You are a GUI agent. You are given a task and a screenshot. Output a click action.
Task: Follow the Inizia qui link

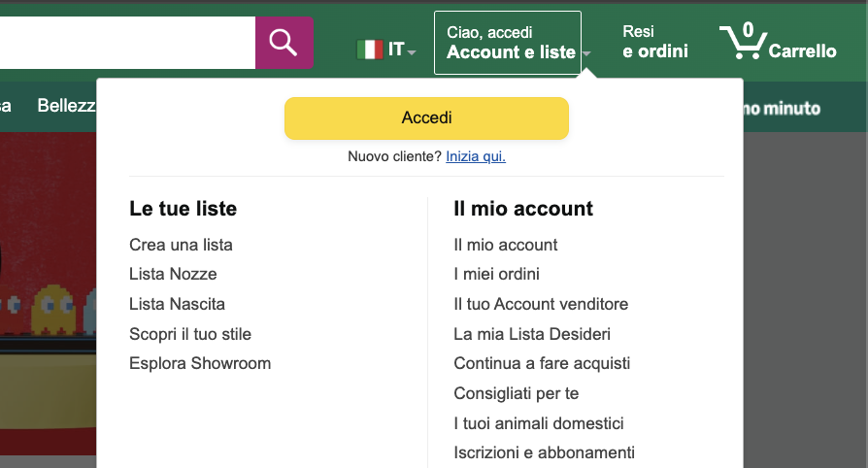click(475, 156)
